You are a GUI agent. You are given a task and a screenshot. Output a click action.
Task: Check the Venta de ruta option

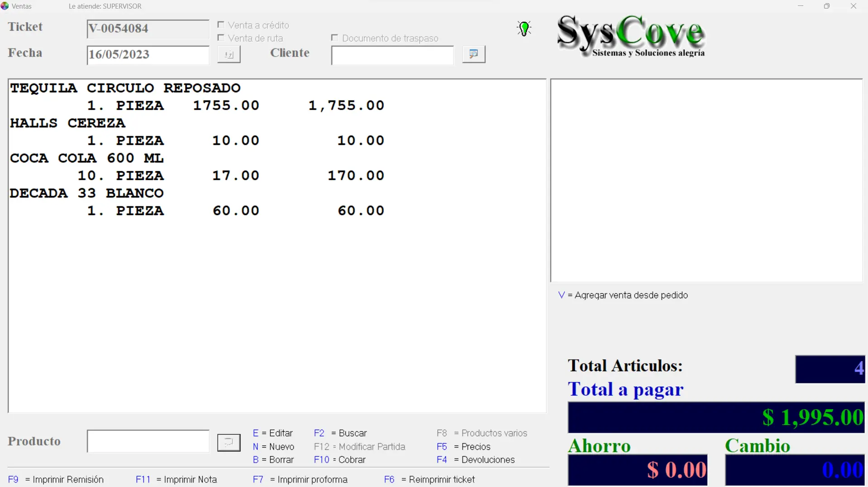221,38
